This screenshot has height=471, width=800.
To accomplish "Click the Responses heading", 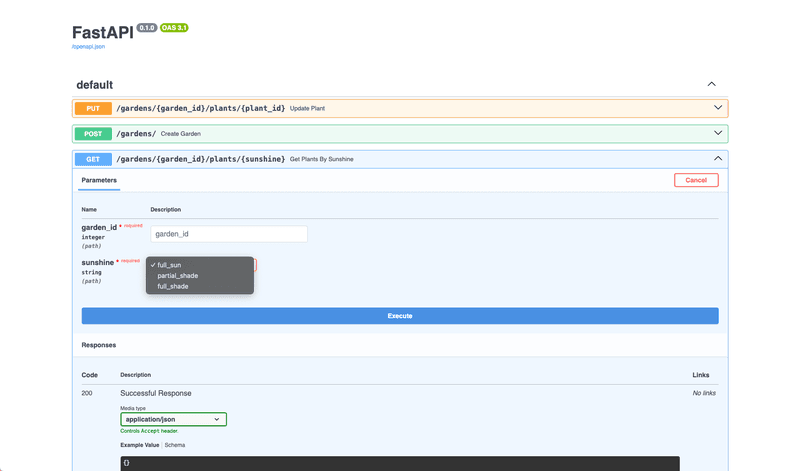I will [x=98, y=345].
